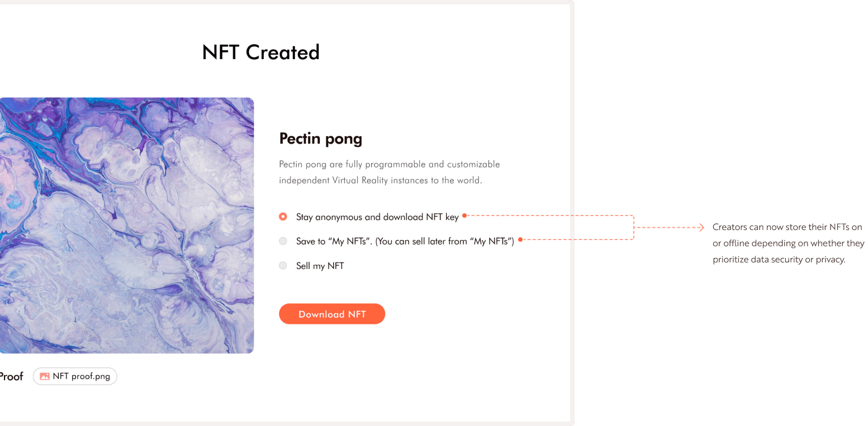
Task: Select the Stay anonymous radio circle
Action: point(283,217)
